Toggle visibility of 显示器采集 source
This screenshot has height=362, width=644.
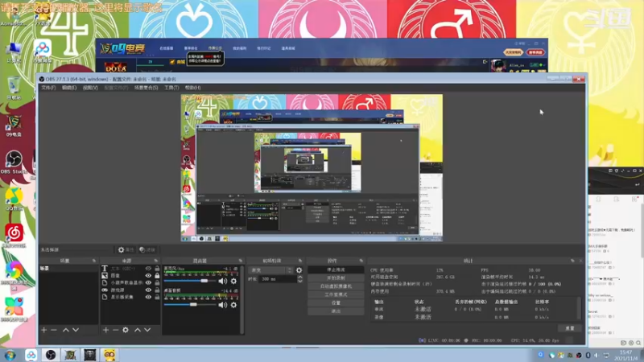(x=148, y=297)
